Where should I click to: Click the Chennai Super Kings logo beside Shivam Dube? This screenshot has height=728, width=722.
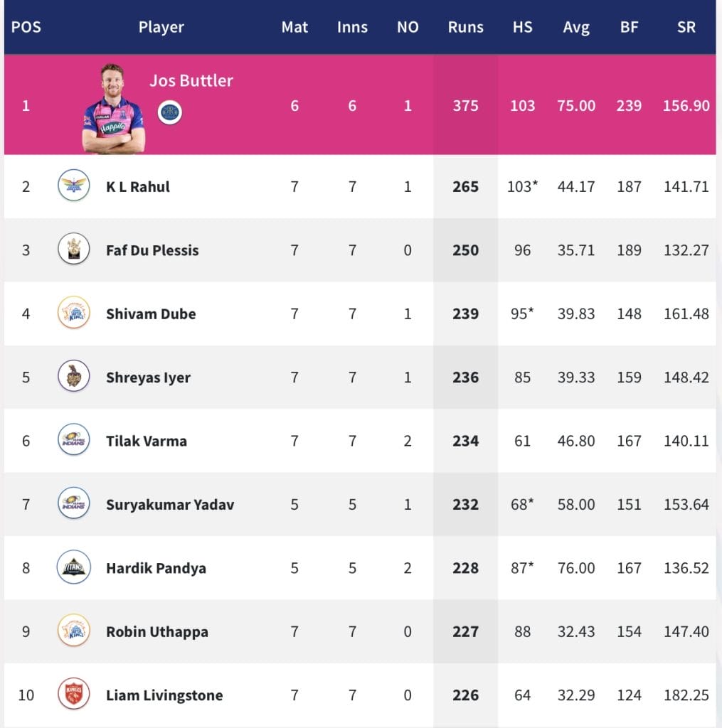(x=74, y=314)
